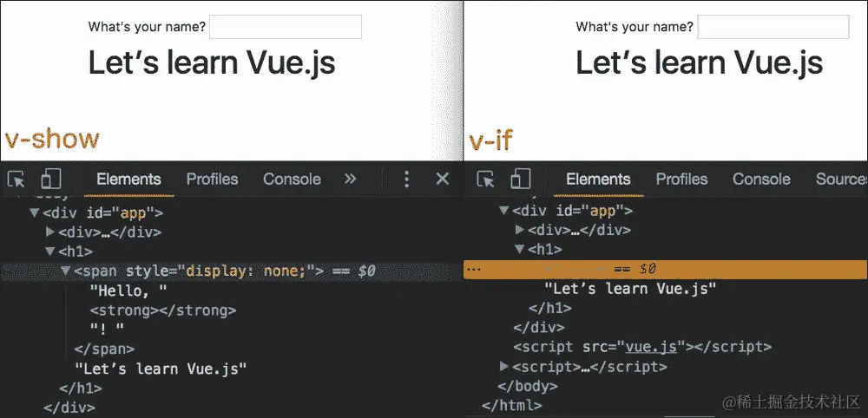
Task: Select the highlighted comment node row in v-if tree
Action: coord(666,269)
